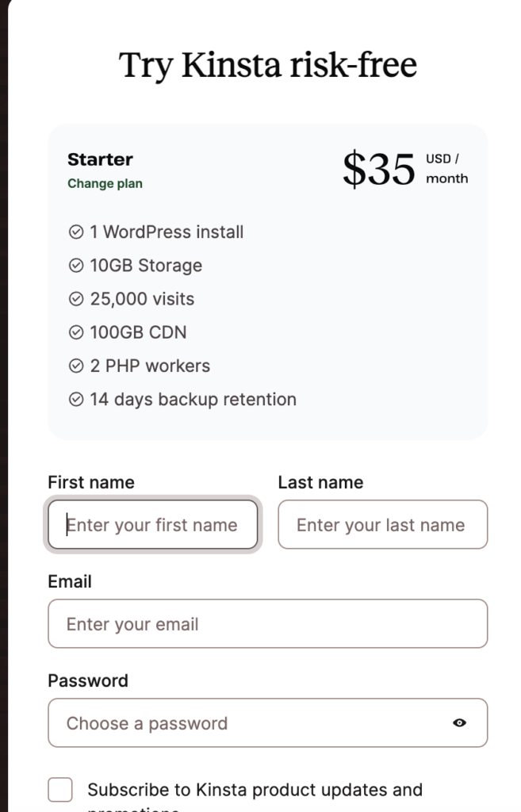Click the First name field label
The height and width of the screenshot is (812, 521).
click(x=90, y=482)
